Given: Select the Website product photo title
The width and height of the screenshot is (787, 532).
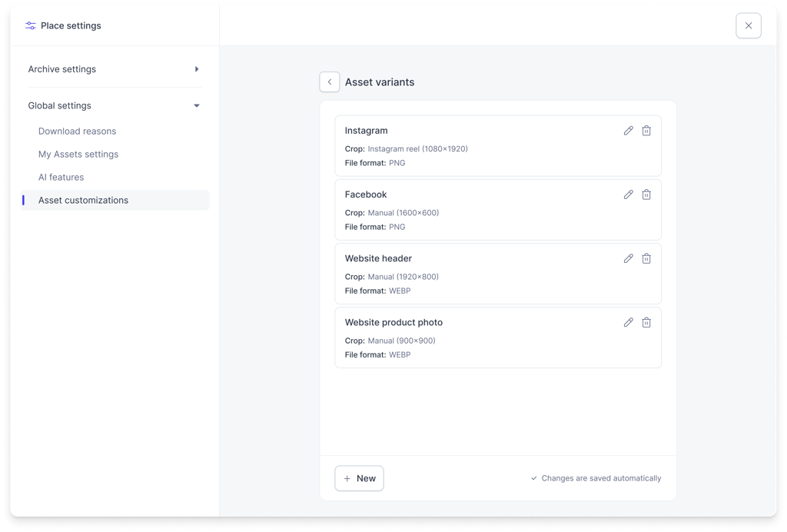Looking at the screenshot, I should point(393,323).
